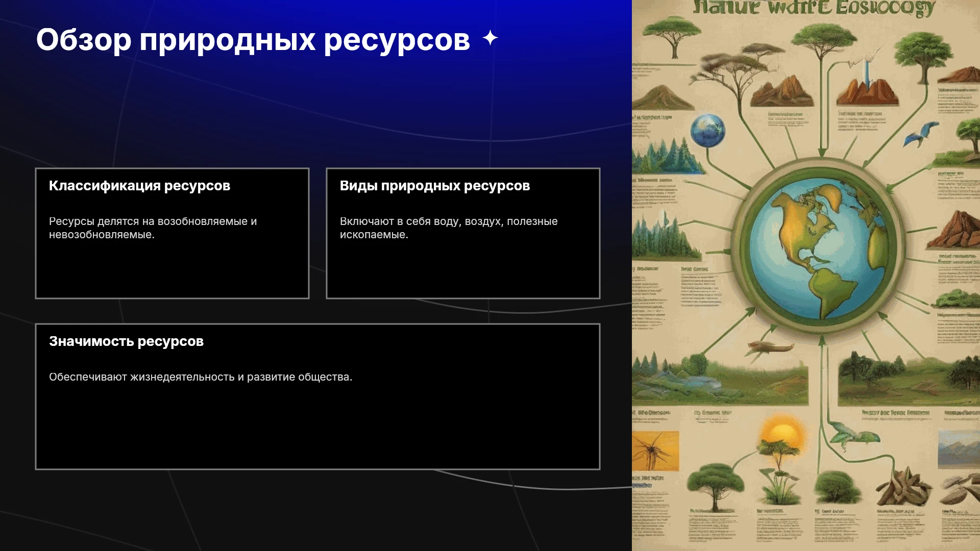Select the "Значимость ресурсов" heading
The image size is (980, 551).
click(x=126, y=341)
